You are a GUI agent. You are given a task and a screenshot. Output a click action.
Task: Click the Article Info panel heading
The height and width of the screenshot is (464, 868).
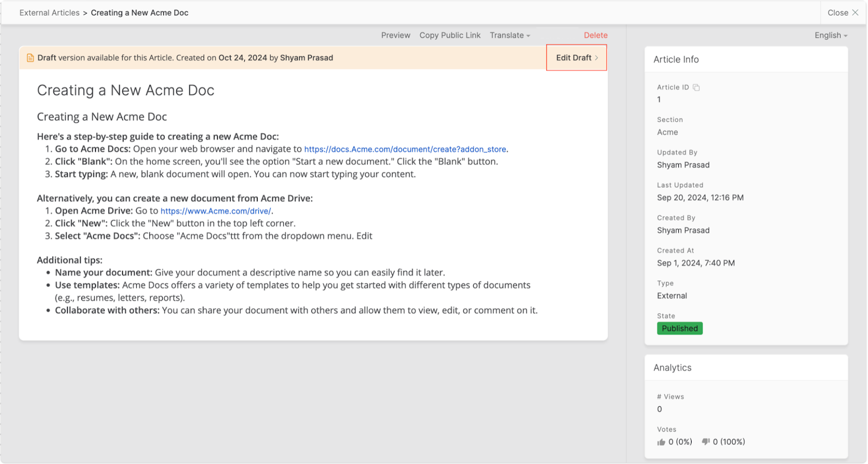(x=676, y=60)
